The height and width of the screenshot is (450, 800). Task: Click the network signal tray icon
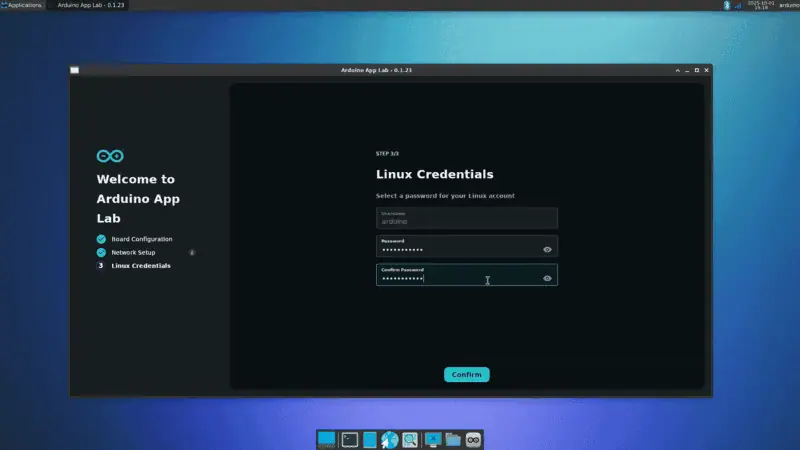pyautogui.click(x=738, y=6)
